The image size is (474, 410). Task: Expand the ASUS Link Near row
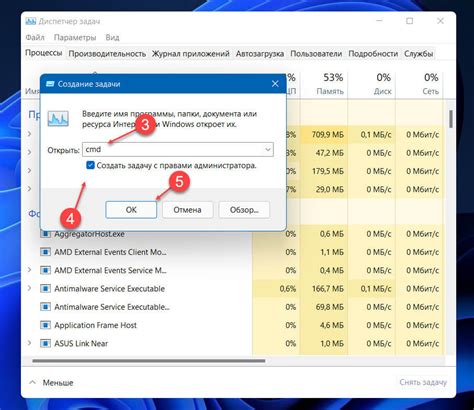coord(29,343)
